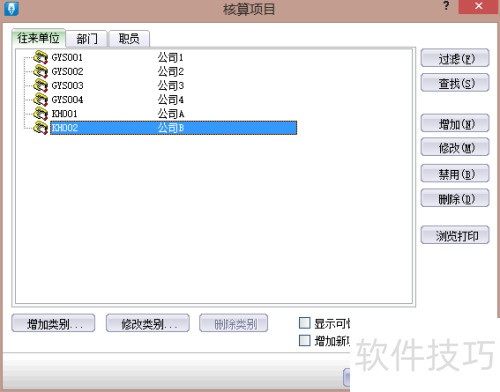Click the name 公司3
The height and width of the screenshot is (392, 500).
[x=171, y=86]
